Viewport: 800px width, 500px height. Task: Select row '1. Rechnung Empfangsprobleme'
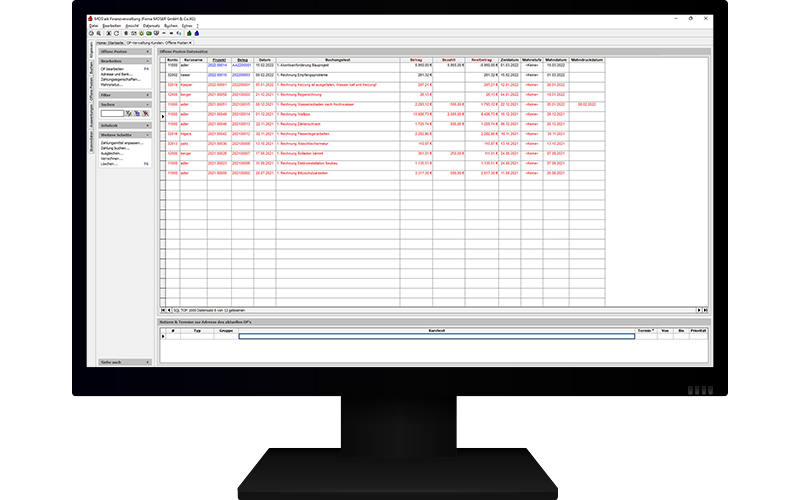[x=385, y=75]
